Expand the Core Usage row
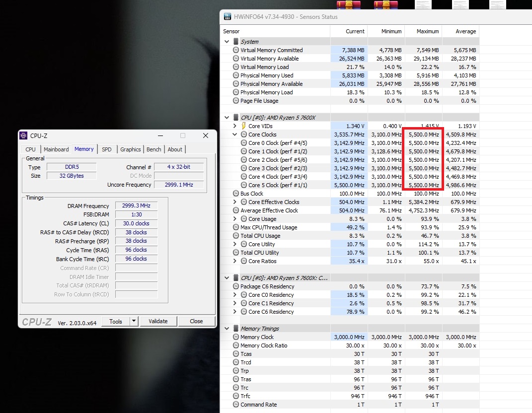Viewport: 532px width, 413px height. coord(234,219)
